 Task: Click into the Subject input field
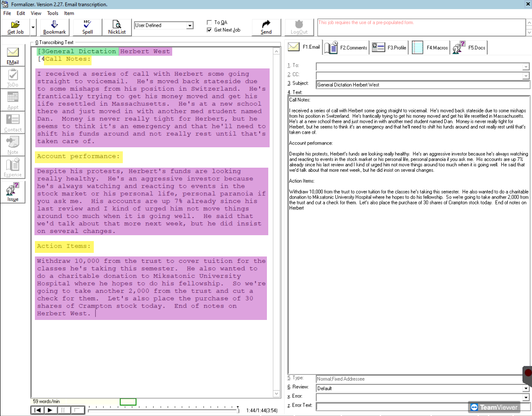(x=422, y=85)
